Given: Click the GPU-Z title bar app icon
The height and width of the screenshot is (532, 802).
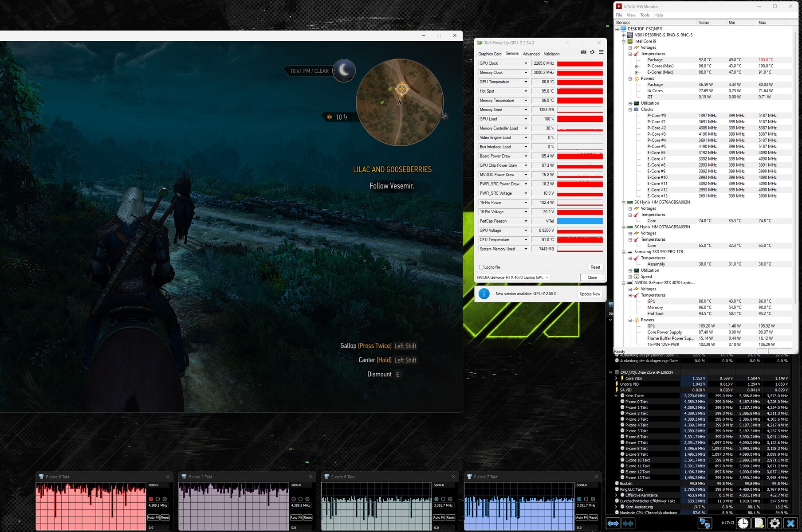Looking at the screenshot, I should point(480,43).
